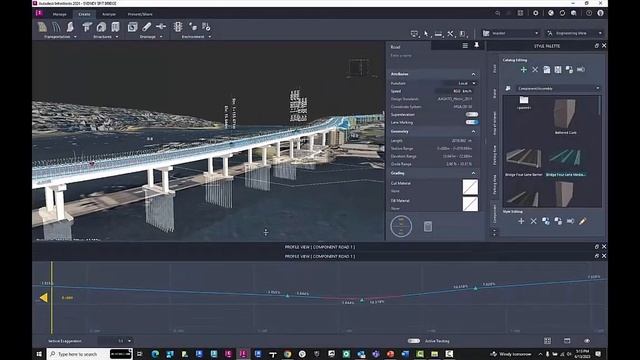Select the pipe tool in Drainage group
This screenshot has height=360, width=640.
[147, 27]
